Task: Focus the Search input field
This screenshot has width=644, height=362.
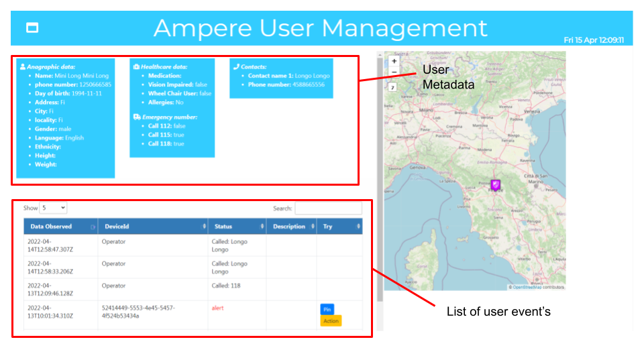Action: tap(327, 208)
